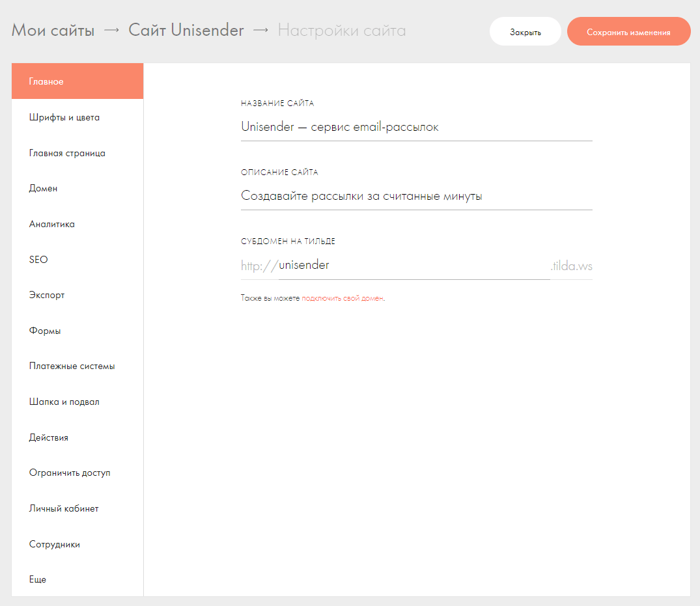
Task: Open Платежные системы settings
Action: (77, 366)
